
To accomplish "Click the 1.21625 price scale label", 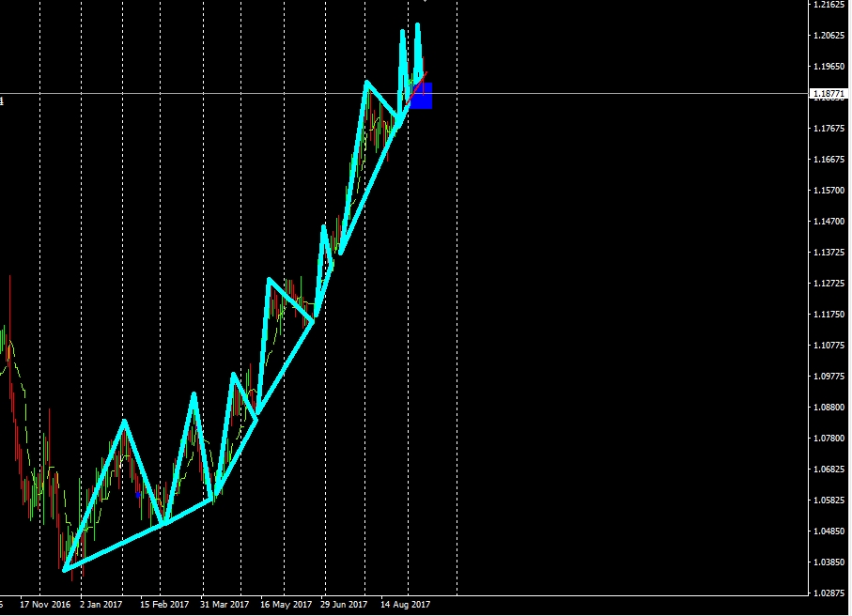I will coord(829,5).
